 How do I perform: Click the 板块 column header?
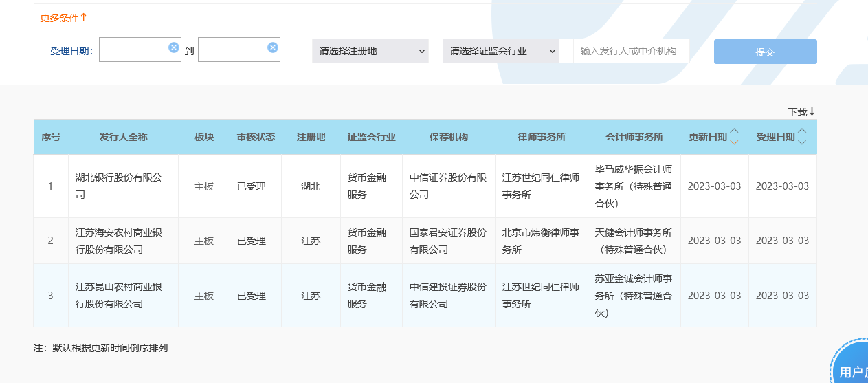point(204,137)
